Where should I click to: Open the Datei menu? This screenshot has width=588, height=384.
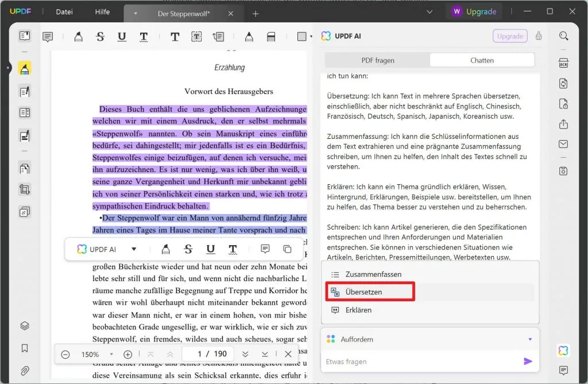pos(63,11)
